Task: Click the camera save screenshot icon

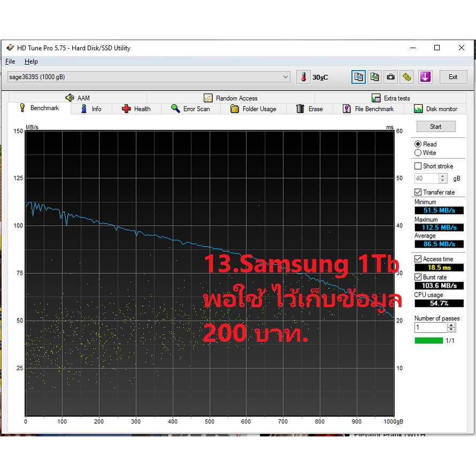Action: pyautogui.click(x=391, y=77)
